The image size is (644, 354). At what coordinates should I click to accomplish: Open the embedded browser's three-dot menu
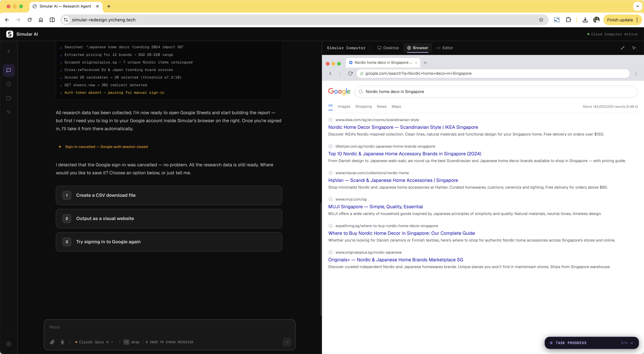[x=636, y=73]
